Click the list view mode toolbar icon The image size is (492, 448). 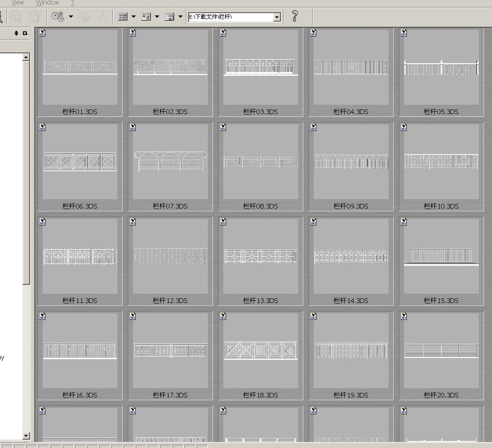123,17
